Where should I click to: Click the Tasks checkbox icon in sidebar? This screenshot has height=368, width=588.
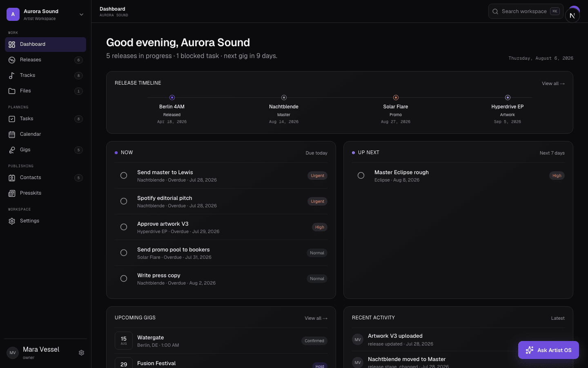(12, 119)
